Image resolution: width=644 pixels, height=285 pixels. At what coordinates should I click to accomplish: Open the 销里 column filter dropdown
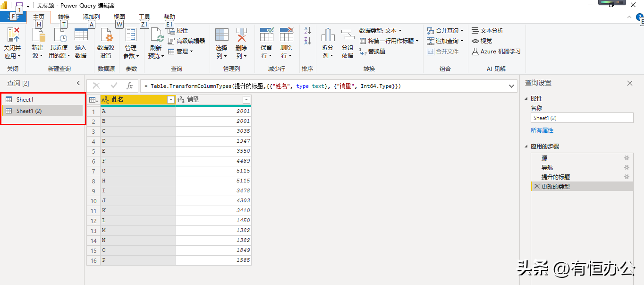[246, 100]
